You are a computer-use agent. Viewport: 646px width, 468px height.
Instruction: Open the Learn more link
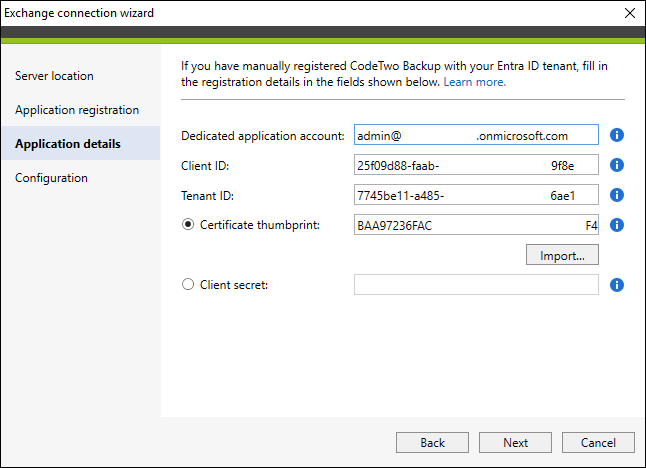coord(475,82)
